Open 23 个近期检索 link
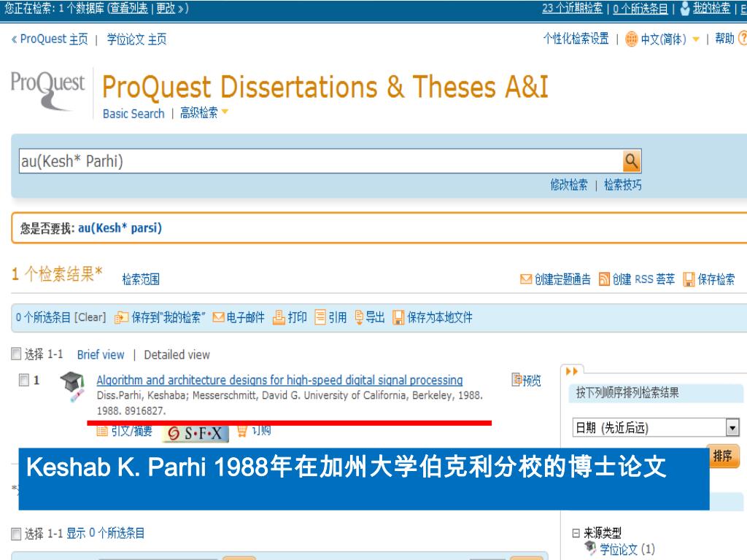The width and height of the screenshot is (747, 560). click(x=572, y=8)
